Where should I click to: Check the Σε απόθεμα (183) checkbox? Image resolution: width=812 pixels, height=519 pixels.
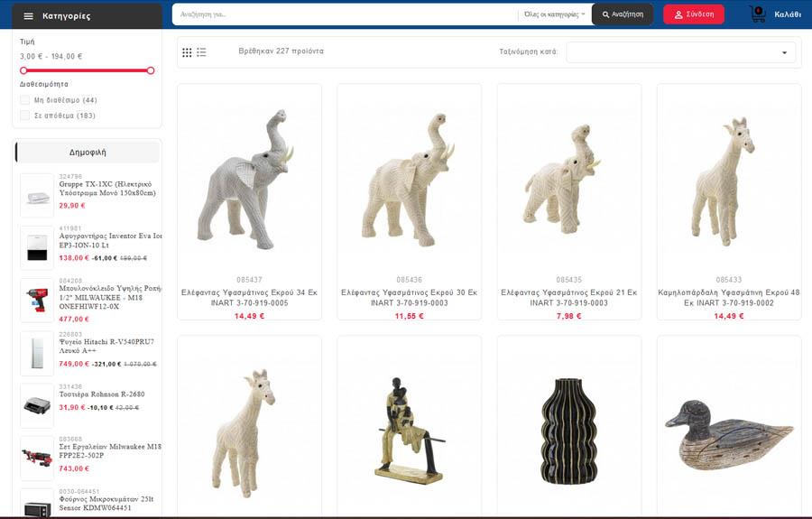(24, 116)
